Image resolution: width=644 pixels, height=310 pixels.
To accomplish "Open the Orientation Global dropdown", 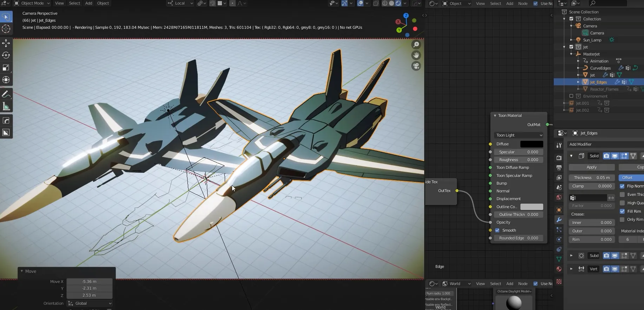I will pos(90,303).
